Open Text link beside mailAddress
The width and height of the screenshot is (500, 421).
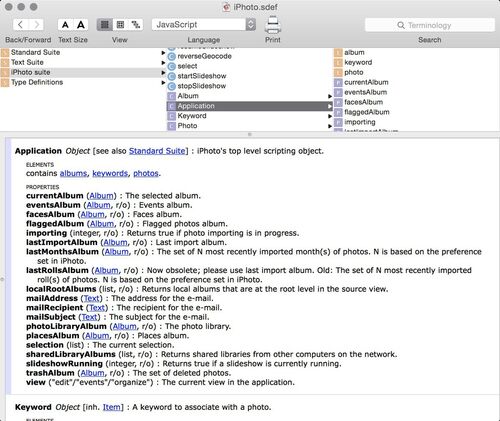click(92, 298)
